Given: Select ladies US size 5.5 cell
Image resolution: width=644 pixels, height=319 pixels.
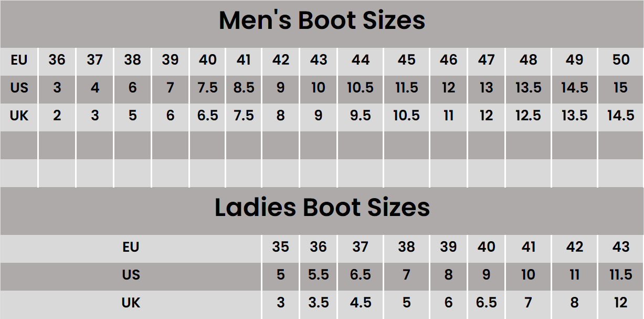Looking at the screenshot, I should (319, 275).
